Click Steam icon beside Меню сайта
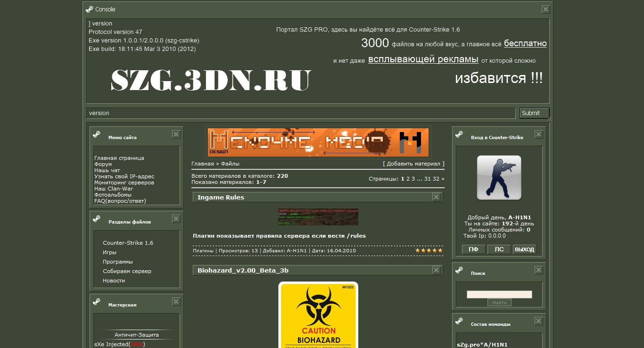 97,134
